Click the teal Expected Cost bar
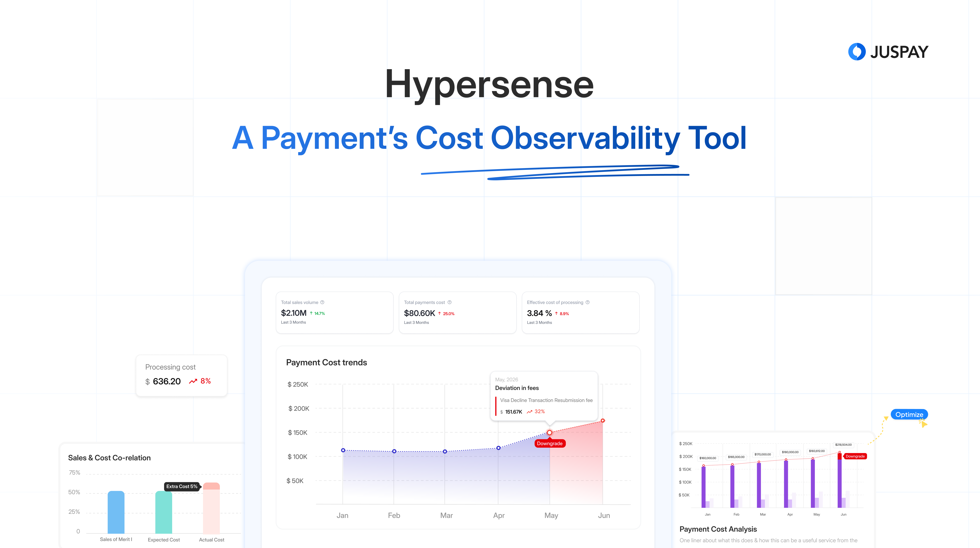The width and height of the screenshot is (980, 548). pyautogui.click(x=164, y=512)
